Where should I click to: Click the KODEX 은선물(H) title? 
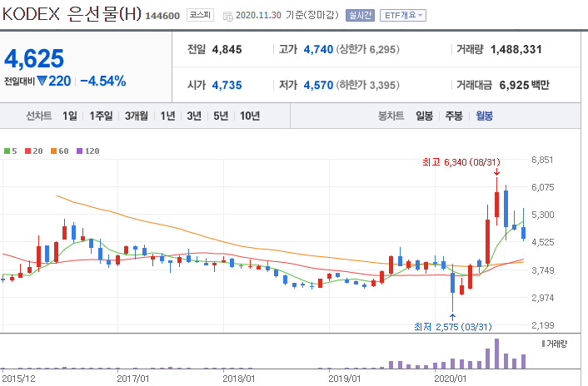tap(72, 14)
